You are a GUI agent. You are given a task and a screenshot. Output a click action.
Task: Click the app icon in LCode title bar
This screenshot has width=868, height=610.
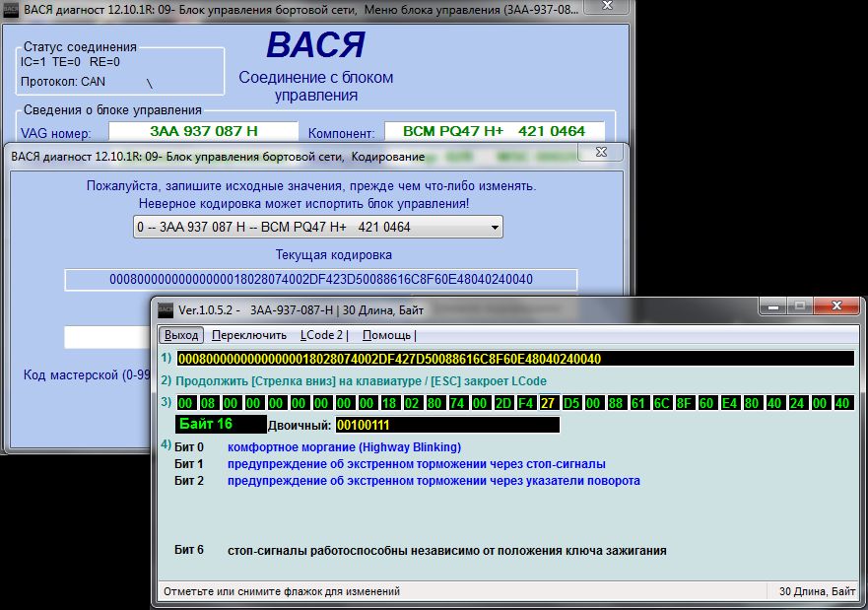pyautogui.click(x=166, y=310)
